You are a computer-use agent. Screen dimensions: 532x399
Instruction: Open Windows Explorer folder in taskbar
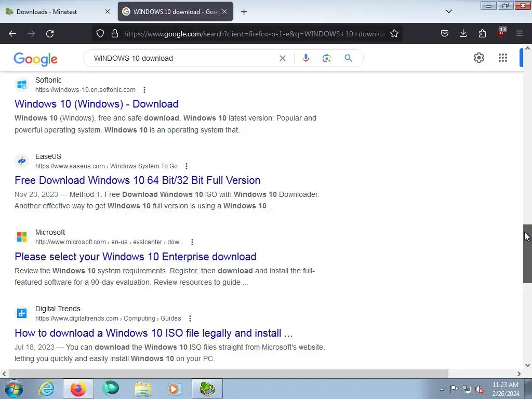click(143, 389)
